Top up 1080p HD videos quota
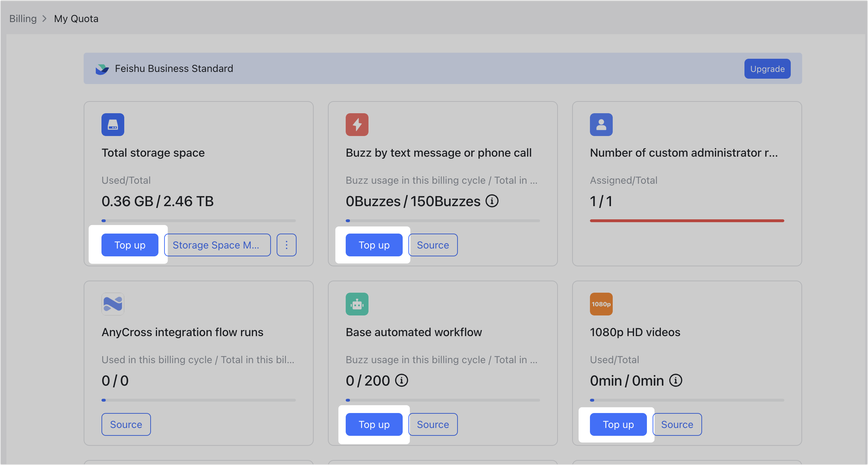868x465 pixels. 618,424
